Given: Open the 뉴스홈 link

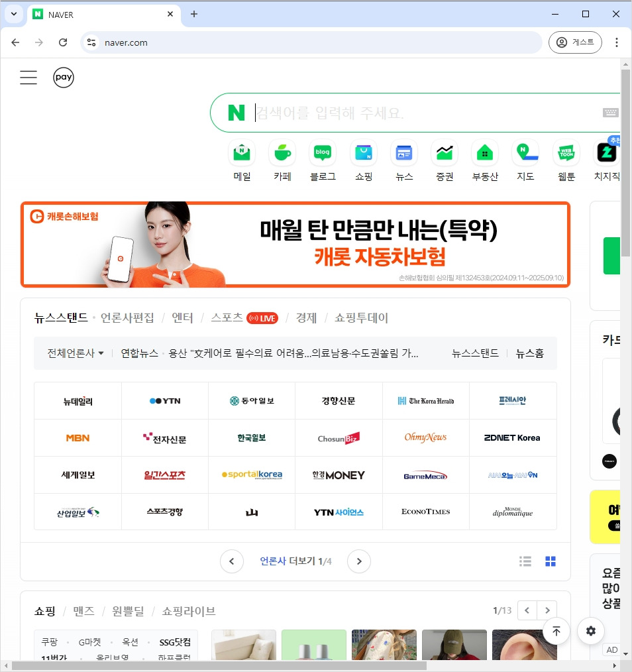Looking at the screenshot, I should [529, 353].
